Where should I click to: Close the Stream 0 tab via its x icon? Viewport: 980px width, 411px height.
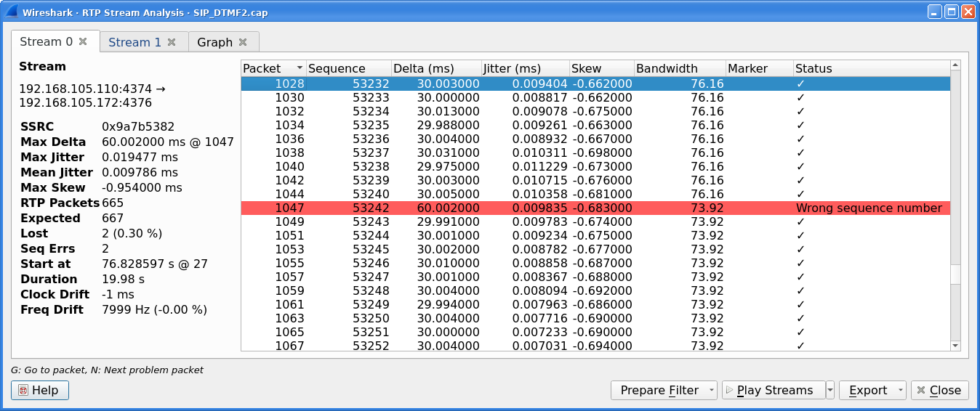pos(83,42)
